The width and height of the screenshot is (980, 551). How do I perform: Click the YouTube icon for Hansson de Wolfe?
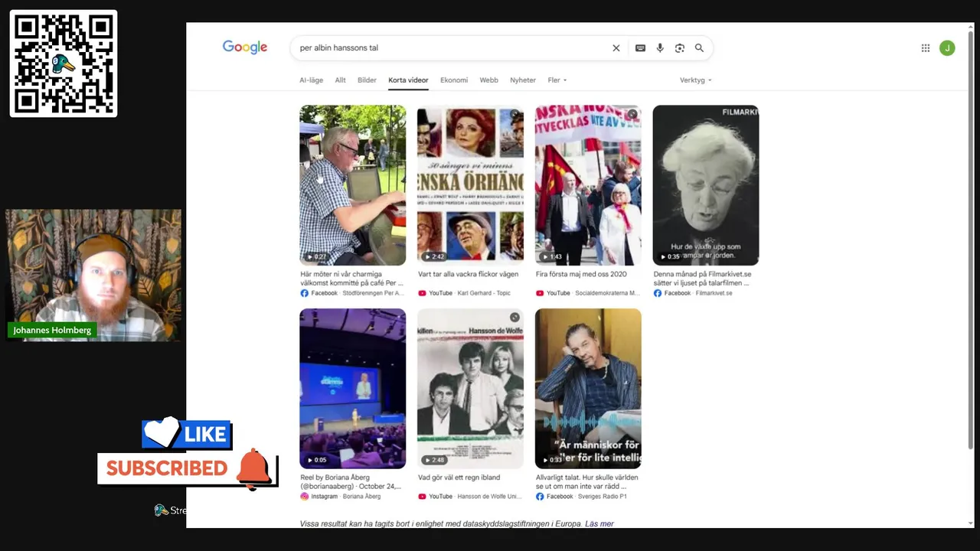pyautogui.click(x=422, y=497)
